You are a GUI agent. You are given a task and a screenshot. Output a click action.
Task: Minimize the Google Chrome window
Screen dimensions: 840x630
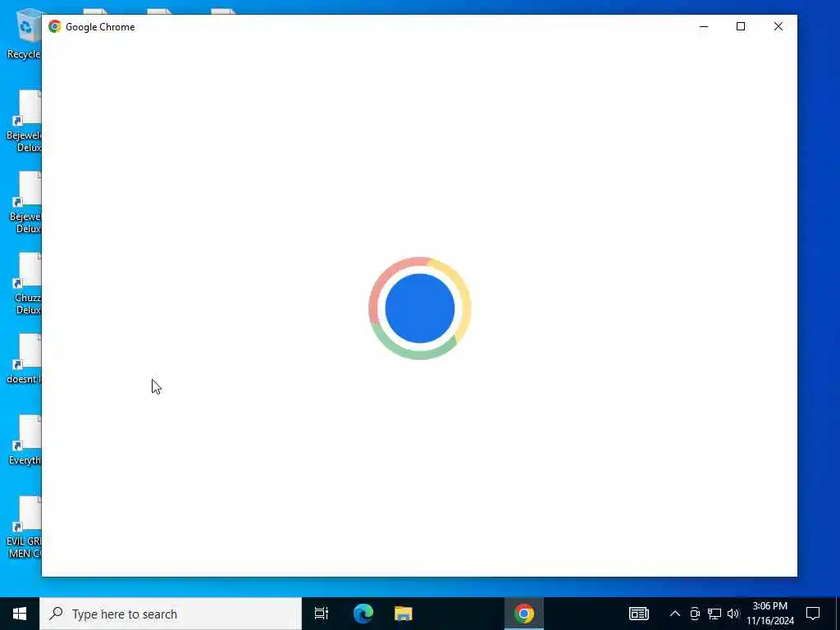tap(703, 26)
